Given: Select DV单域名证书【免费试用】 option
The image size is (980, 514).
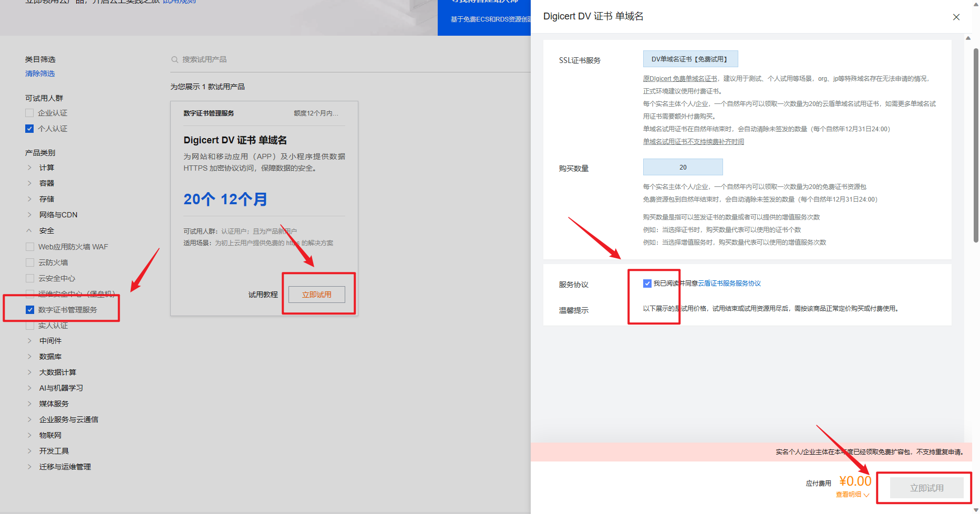Looking at the screenshot, I should 690,59.
